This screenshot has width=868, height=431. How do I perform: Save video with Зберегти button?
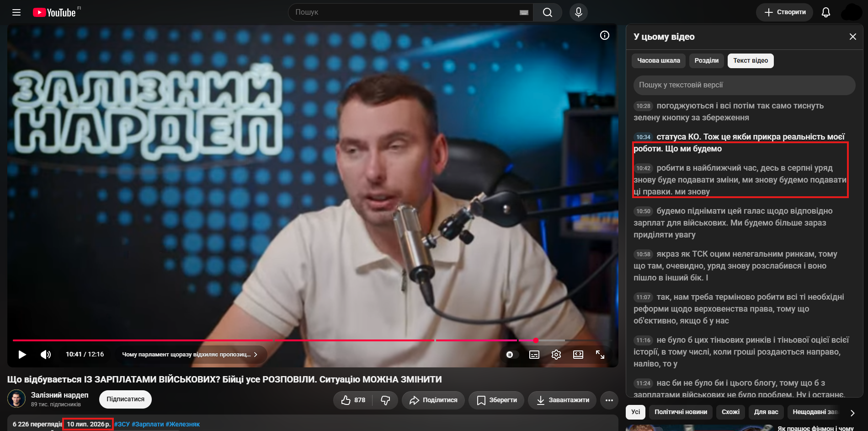pyautogui.click(x=496, y=400)
